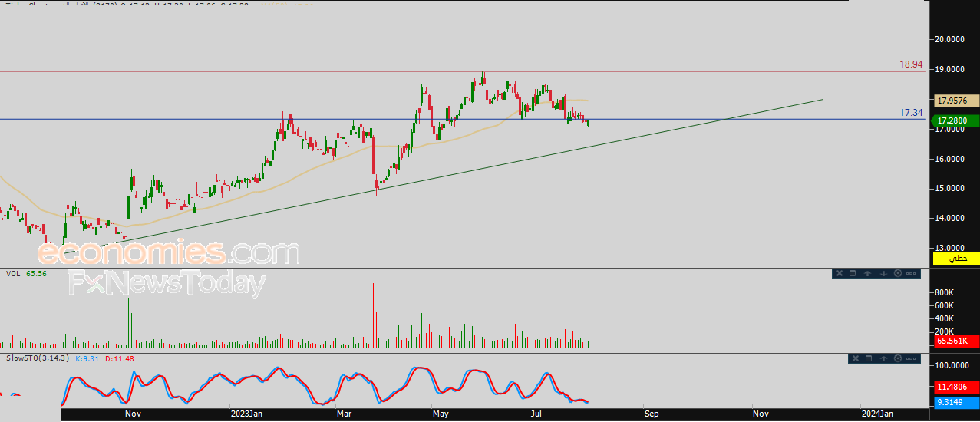The image size is (980, 422).
Task: Select the 18.94 resistance line label
Action: [x=911, y=64]
